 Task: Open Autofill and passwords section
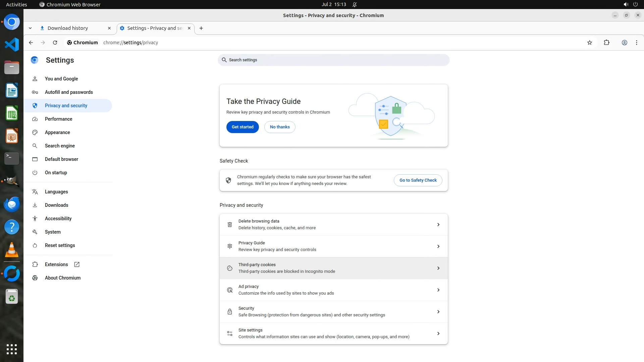coord(69,92)
